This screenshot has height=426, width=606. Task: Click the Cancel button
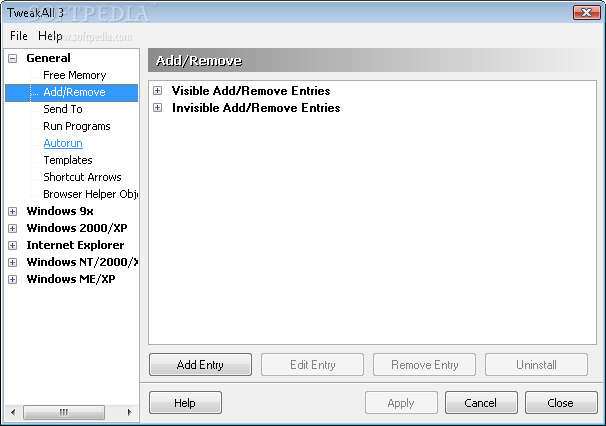click(x=481, y=403)
